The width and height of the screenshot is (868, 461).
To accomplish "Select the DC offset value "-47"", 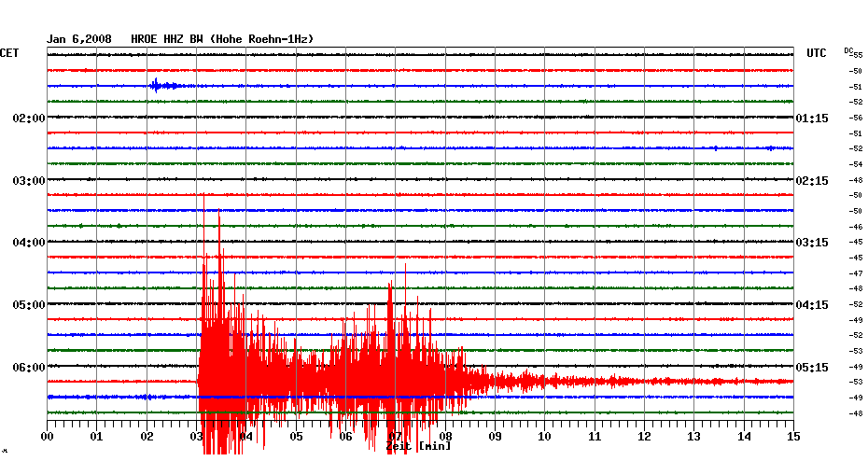I will [x=856, y=273].
